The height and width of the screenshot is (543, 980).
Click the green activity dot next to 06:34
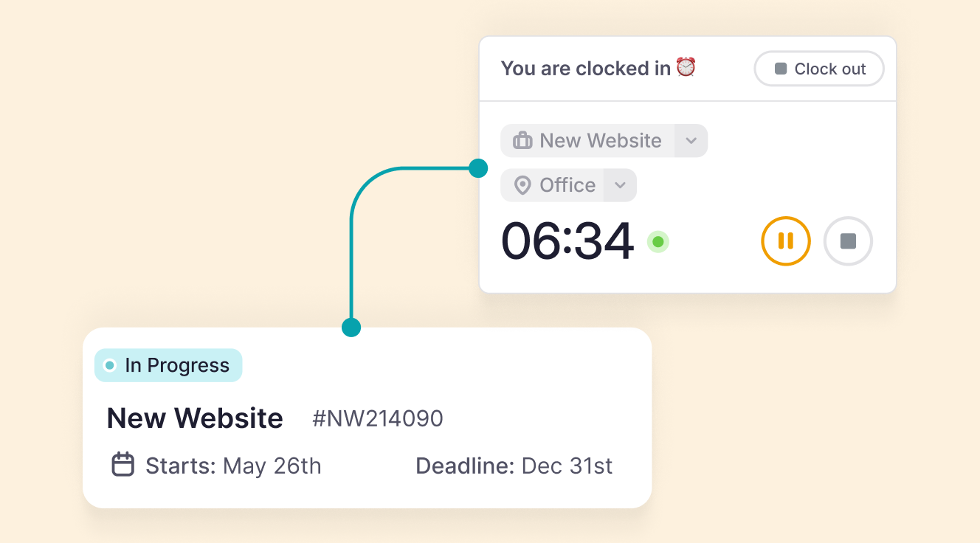coord(658,241)
